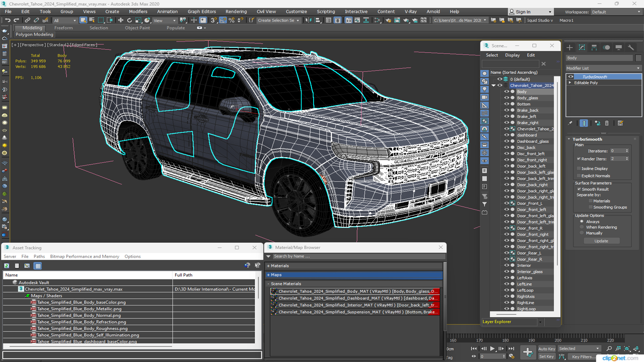Switch Asset Tracking to table view icon
Screen dimensions: 644x362
pyautogui.click(x=38, y=266)
